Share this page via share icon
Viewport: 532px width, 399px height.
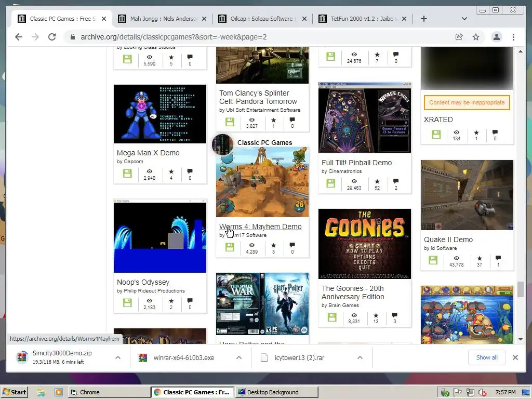[x=459, y=37]
